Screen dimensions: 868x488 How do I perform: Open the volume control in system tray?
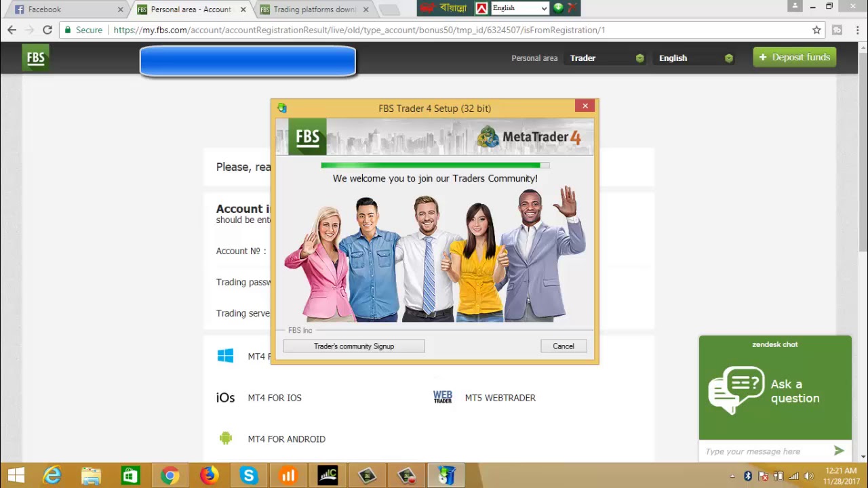point(808,476)
